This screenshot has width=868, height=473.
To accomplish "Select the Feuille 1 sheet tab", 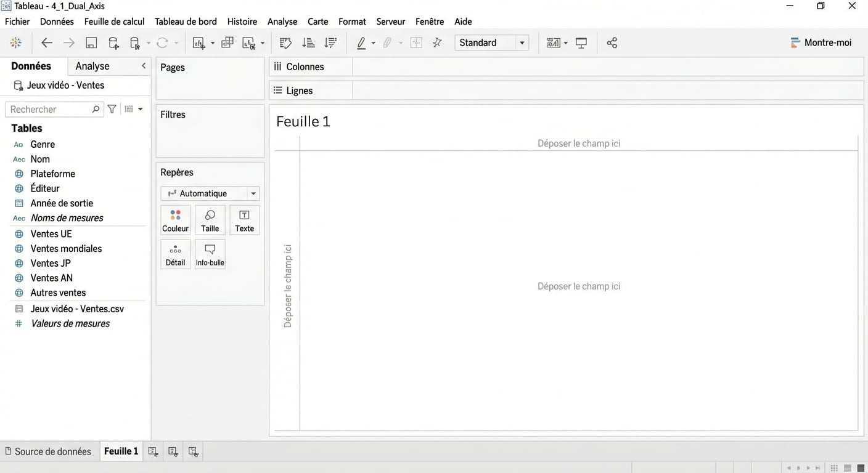I will (121, 451).
